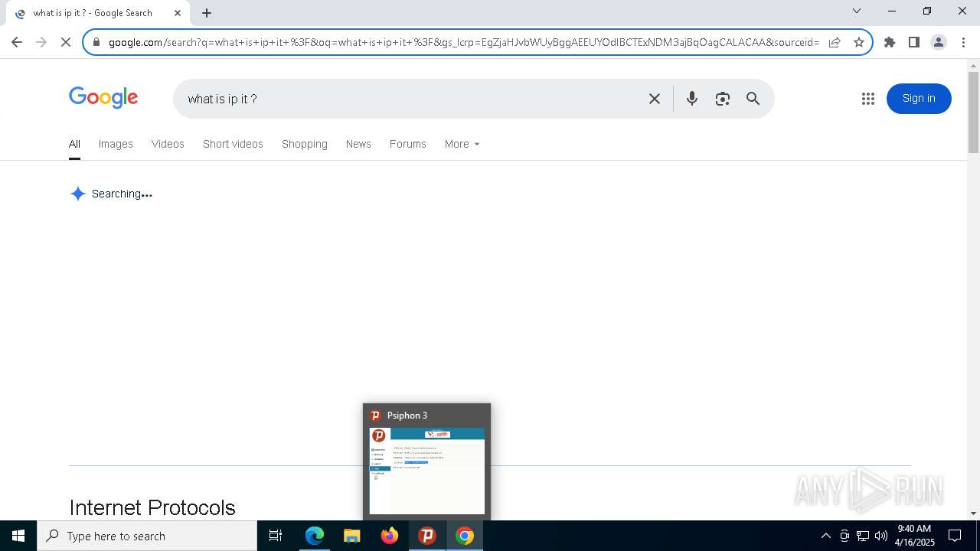Open the tab search dropdown arrow
980x551 pixels.
tap(857, 11)
